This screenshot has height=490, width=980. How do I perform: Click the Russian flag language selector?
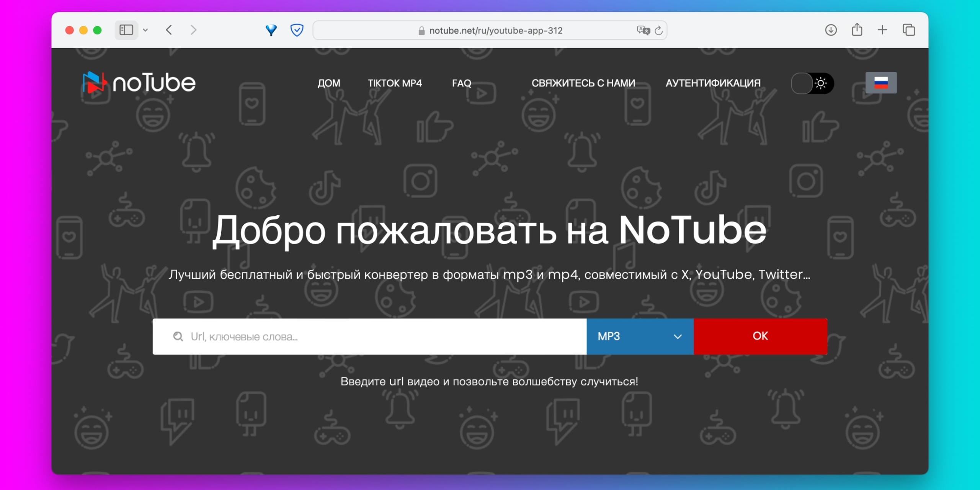point(881,82)
